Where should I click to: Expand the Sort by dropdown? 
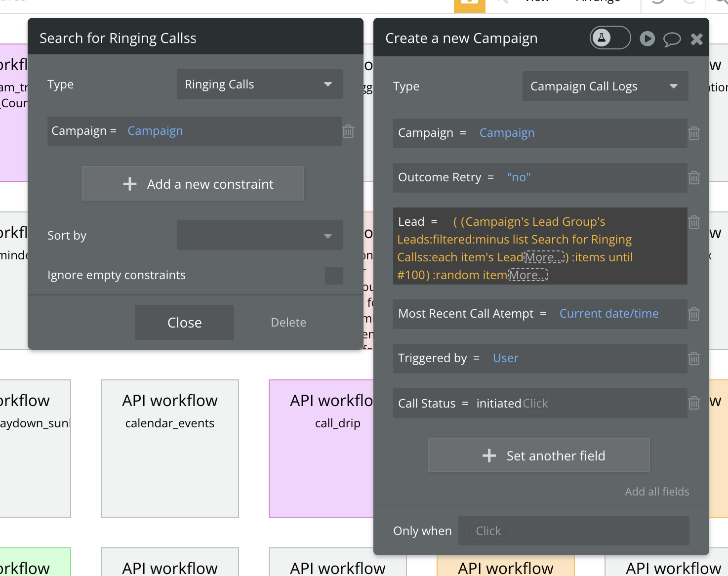pos(260,235)
